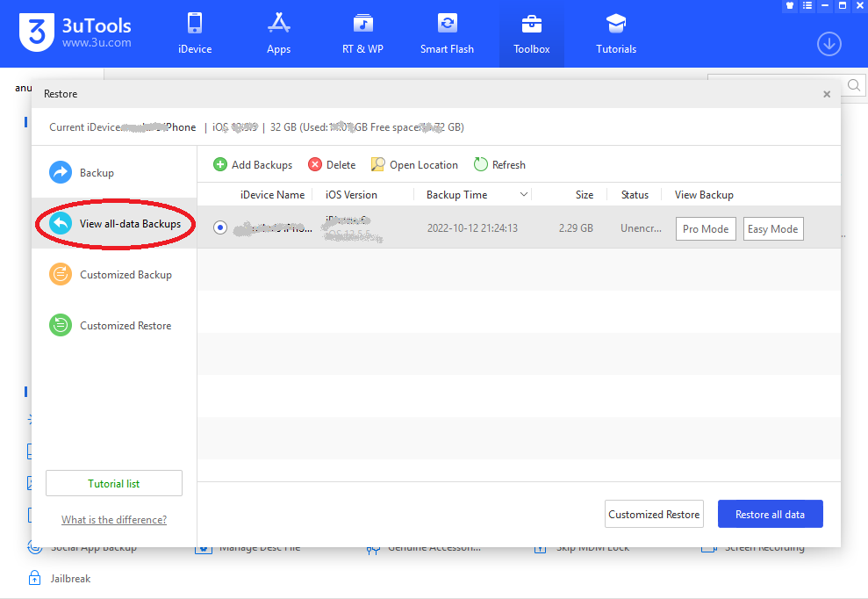Click the iOS Version column header
868x599 pixels.
(x=351, y=195)
